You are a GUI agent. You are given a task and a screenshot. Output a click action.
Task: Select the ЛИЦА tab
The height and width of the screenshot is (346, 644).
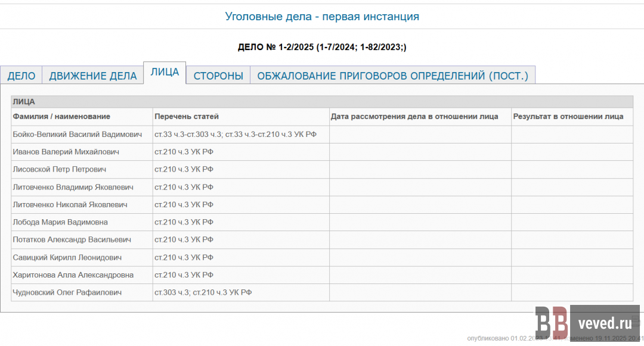tap(165, 72)
